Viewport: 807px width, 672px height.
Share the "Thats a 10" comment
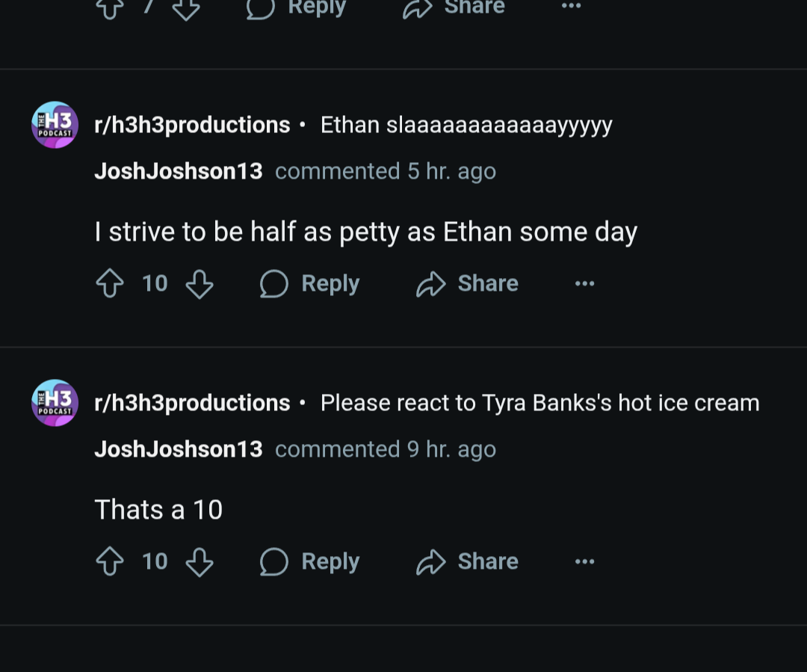467,562
